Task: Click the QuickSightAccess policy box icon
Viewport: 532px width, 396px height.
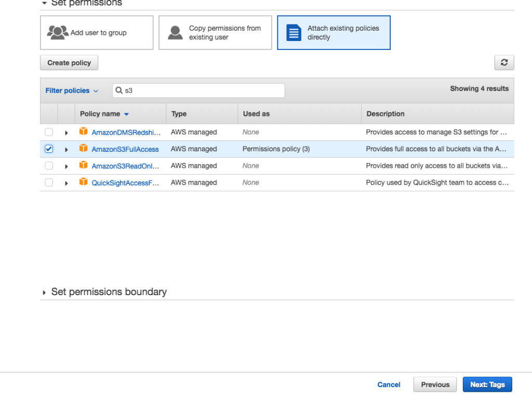Action: point(83,182)
